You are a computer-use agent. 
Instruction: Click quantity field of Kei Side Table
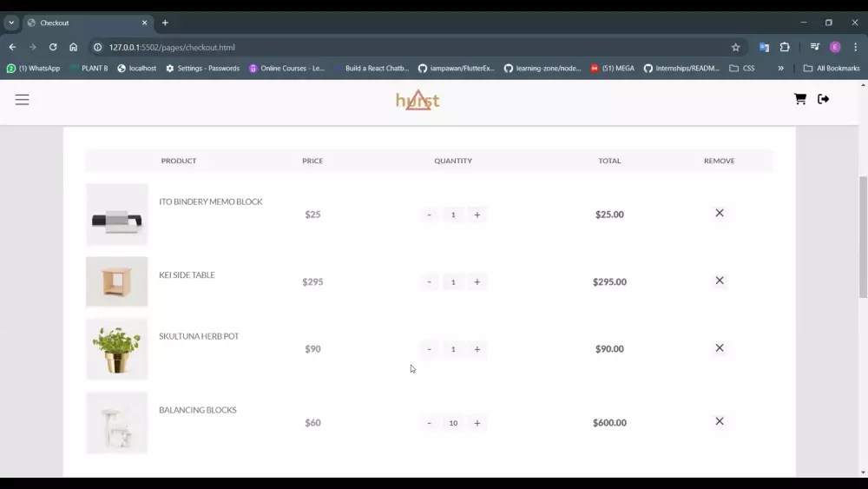[453, 282]
